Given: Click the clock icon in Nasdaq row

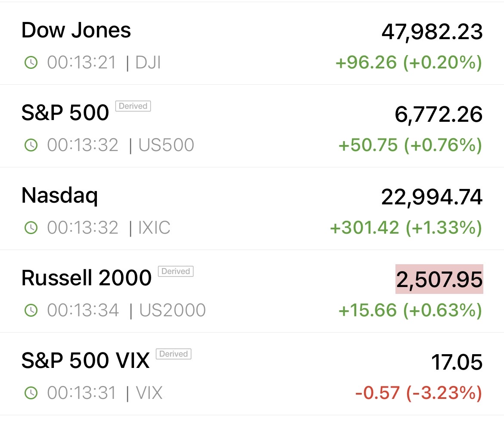Looking at the screenshot, I should pyautogui.click(x=31, y=228).
